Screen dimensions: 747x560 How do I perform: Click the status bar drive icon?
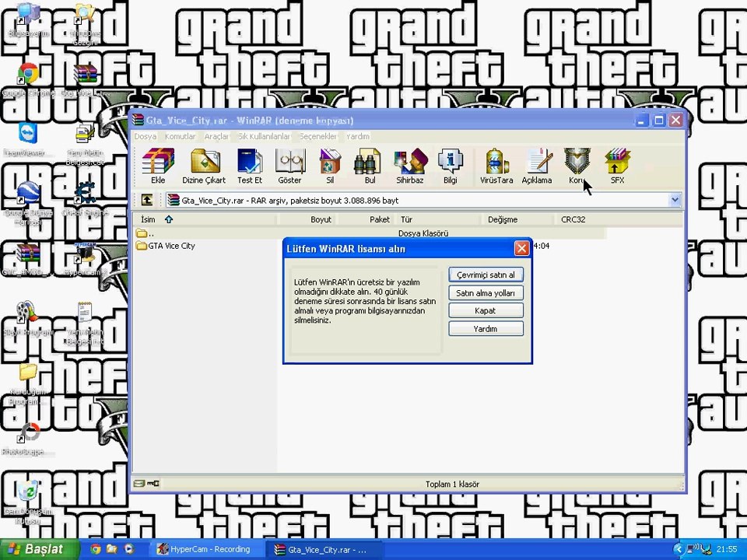139,484
